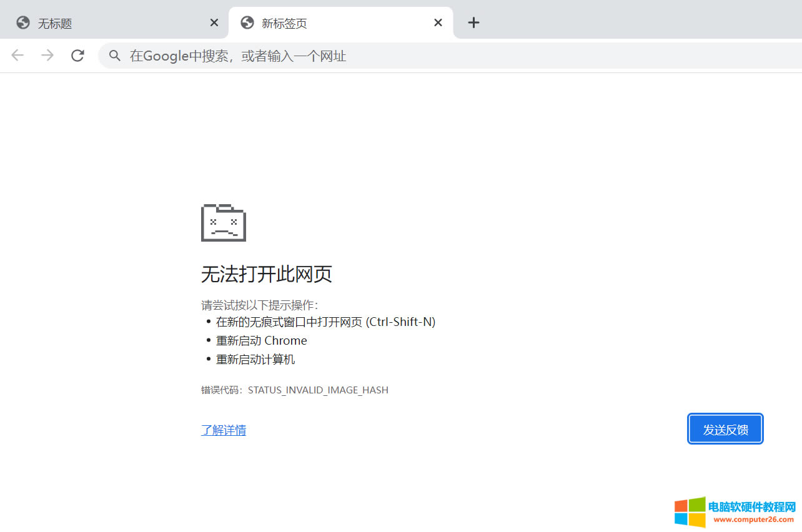Viewport: 802px width, 532px height.
Task: Open the 了解详情 link
Action: (x=224, y=430)
